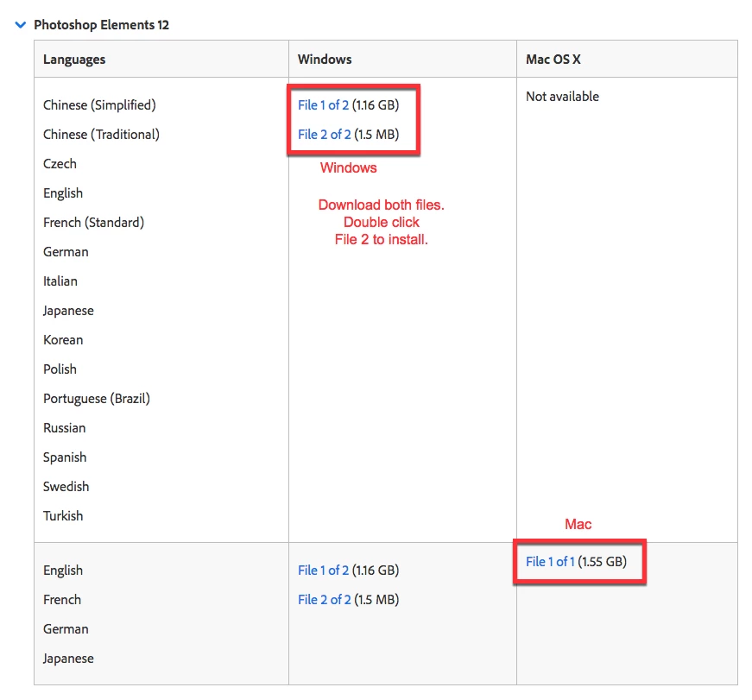Open Windows File 1 of 2 for multilingual group
The width and height of the screenshot is (752, 700).
click(323, 105)
